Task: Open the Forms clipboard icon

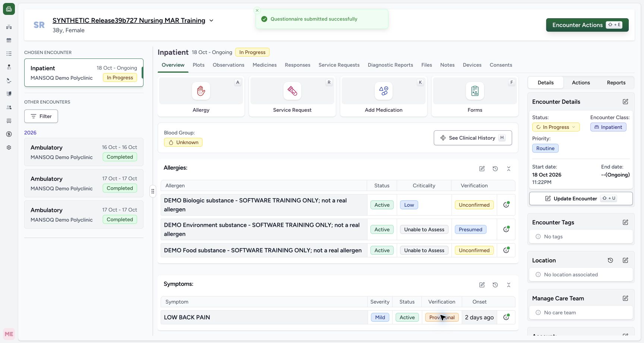Action: pyautogui.click(x=475, y=91)
